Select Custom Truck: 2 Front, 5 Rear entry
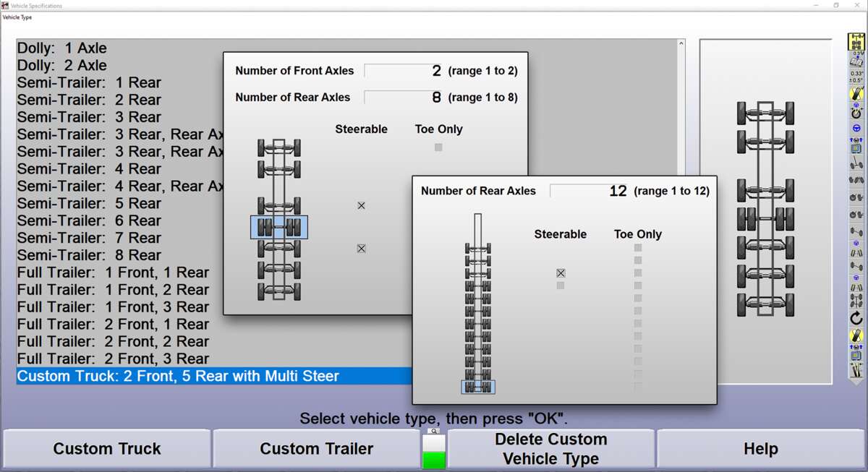The height and width of the screenshot is (472, 868). [x=178, y=377]
